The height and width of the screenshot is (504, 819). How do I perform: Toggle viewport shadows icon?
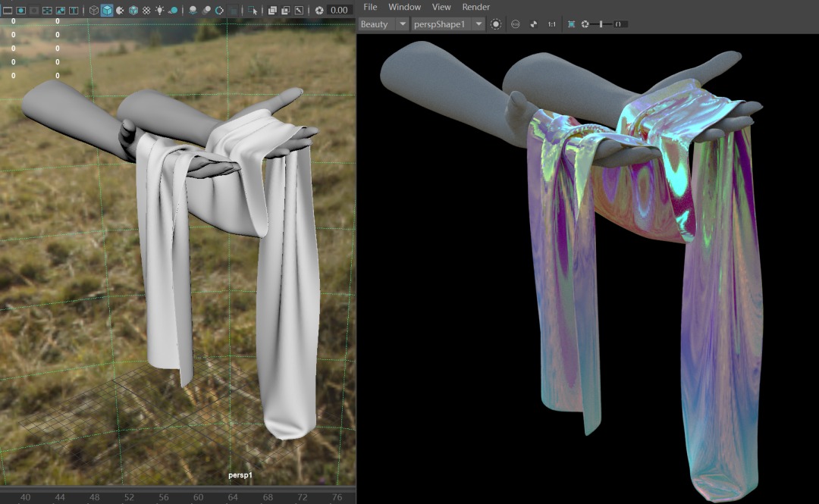(173, 10)
